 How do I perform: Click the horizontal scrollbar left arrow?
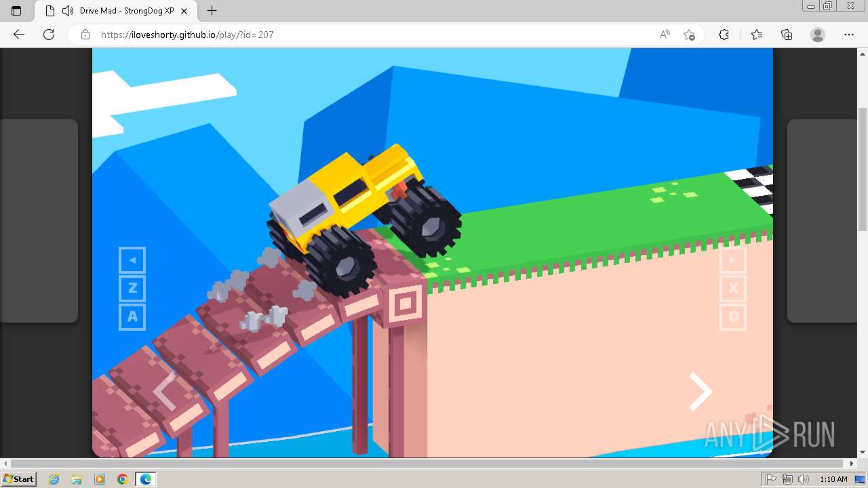[5, 464]
